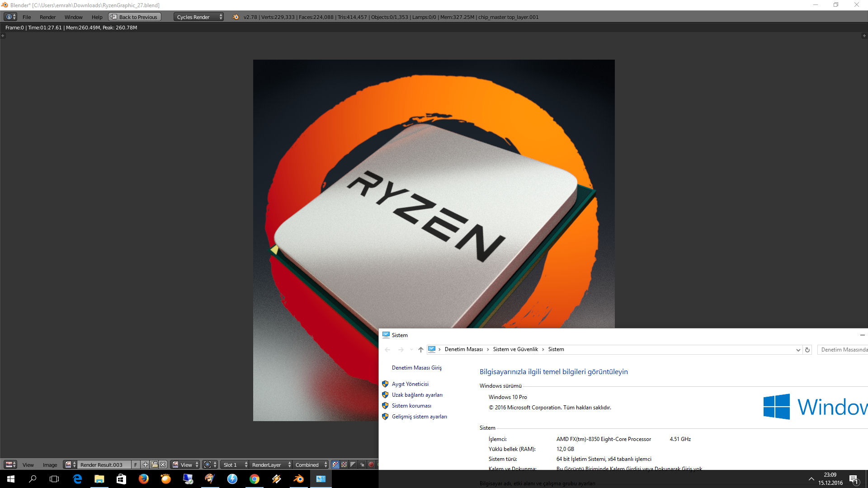
Task: Open Aygıt Yöneticisi link
Action: coord(410,384)
